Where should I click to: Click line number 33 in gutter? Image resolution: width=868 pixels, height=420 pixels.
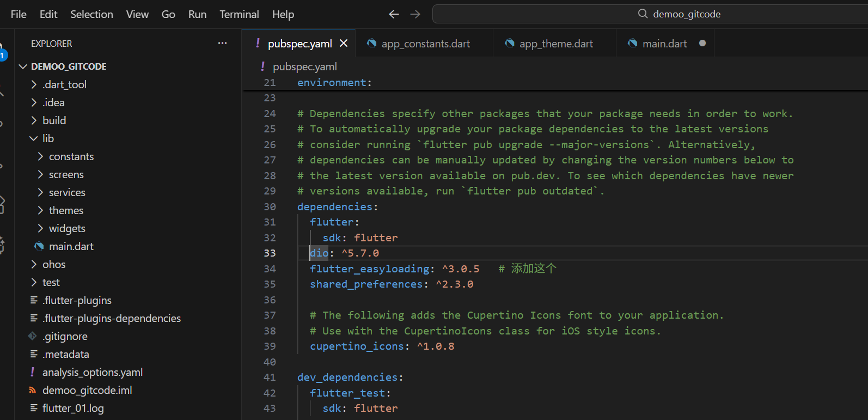coord(270,253)
